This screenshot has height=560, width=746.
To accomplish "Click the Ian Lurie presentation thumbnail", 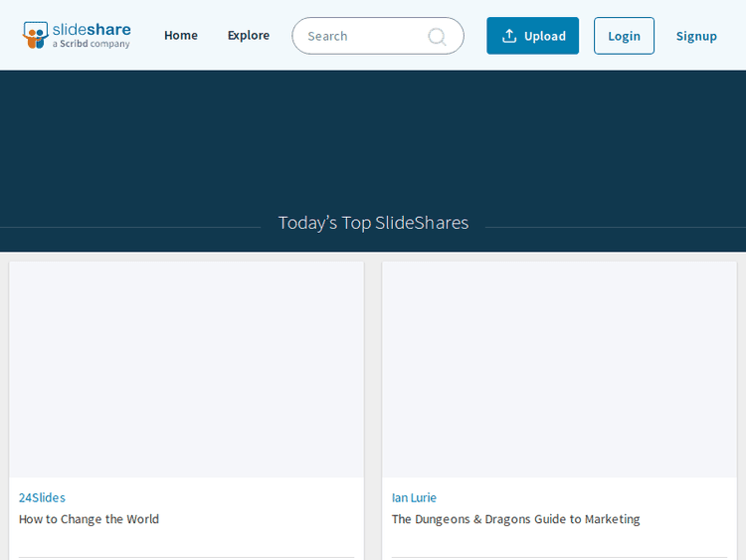I will pos(559,370).
